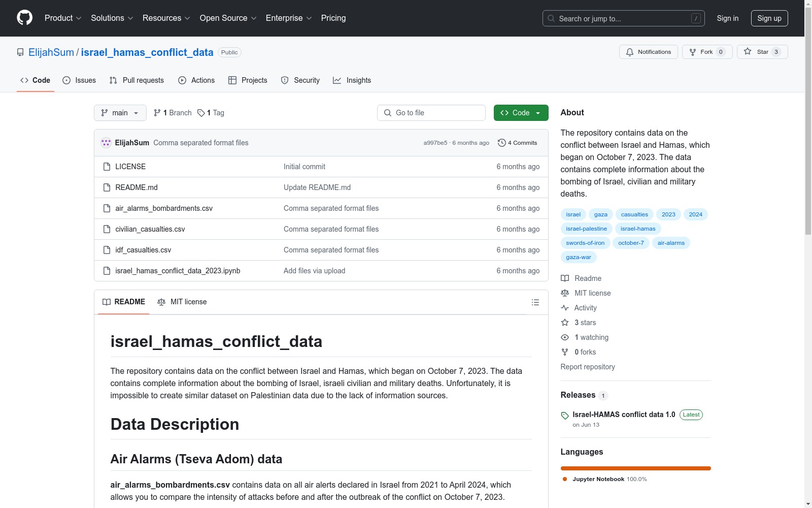This screenshot has width=812, height=508.
Task: Click the Search or jump to field
Action: click(624, 18)
